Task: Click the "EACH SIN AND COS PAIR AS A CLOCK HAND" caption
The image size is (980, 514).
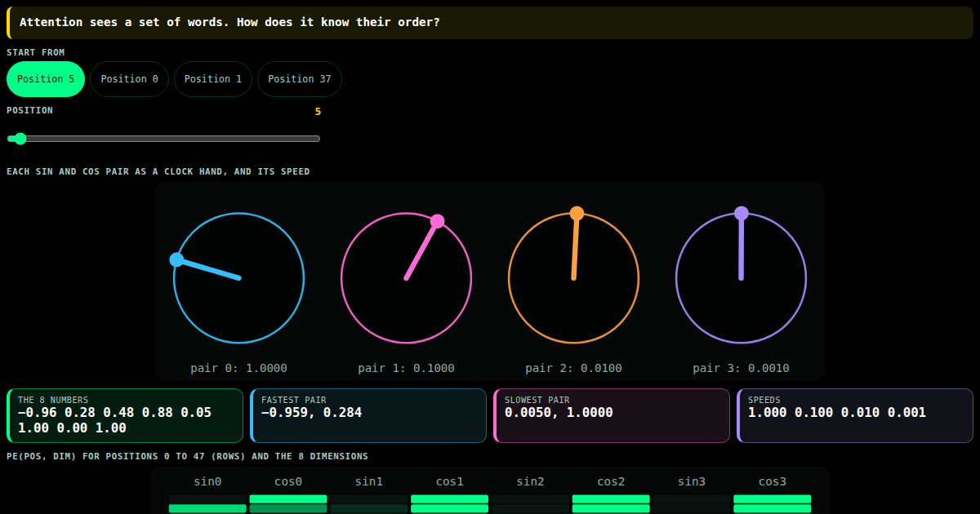Action: [x=158, y=171]
